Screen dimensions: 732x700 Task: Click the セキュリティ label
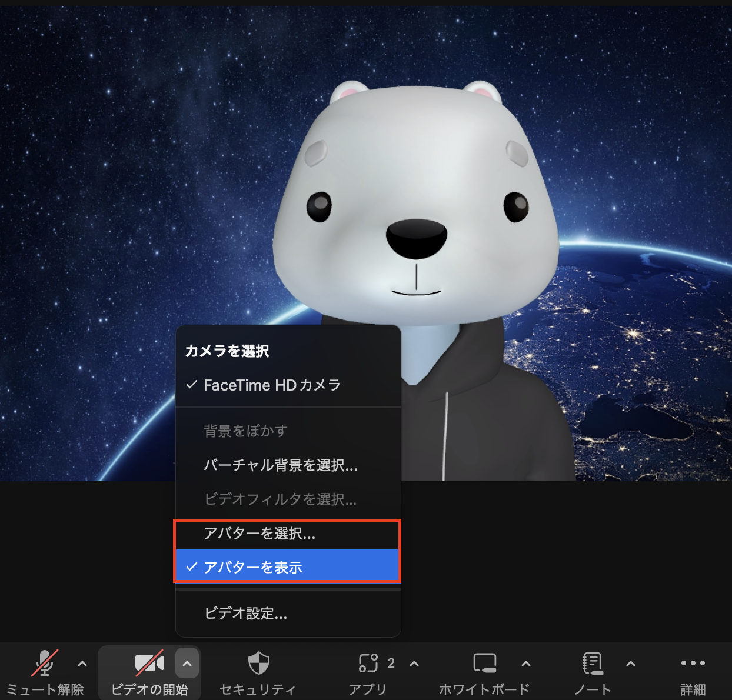[258, 689]
